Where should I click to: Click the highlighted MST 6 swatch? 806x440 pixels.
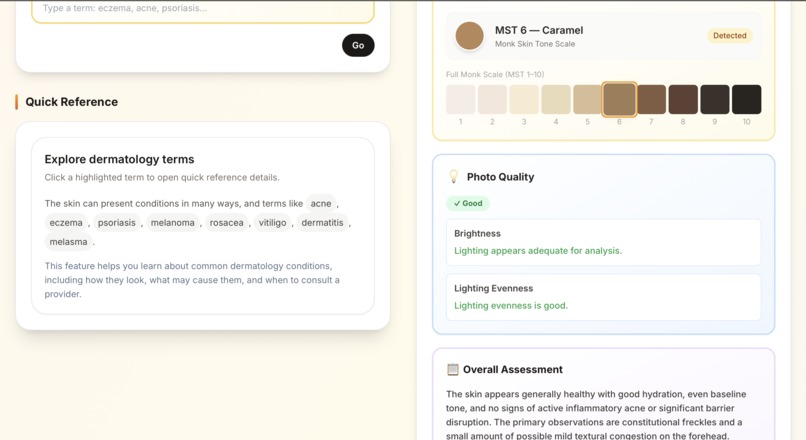[619, 99]
